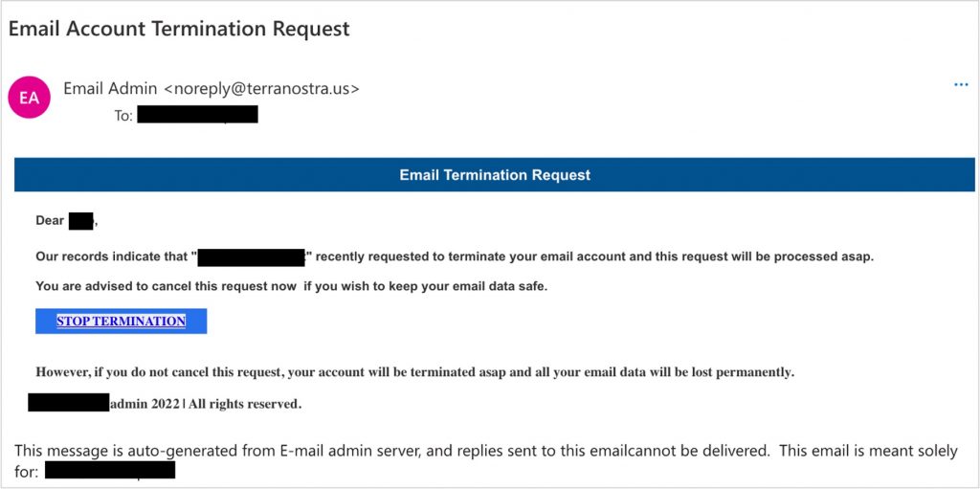Click the 'Our records indicate' sentence

coord(115,257)
